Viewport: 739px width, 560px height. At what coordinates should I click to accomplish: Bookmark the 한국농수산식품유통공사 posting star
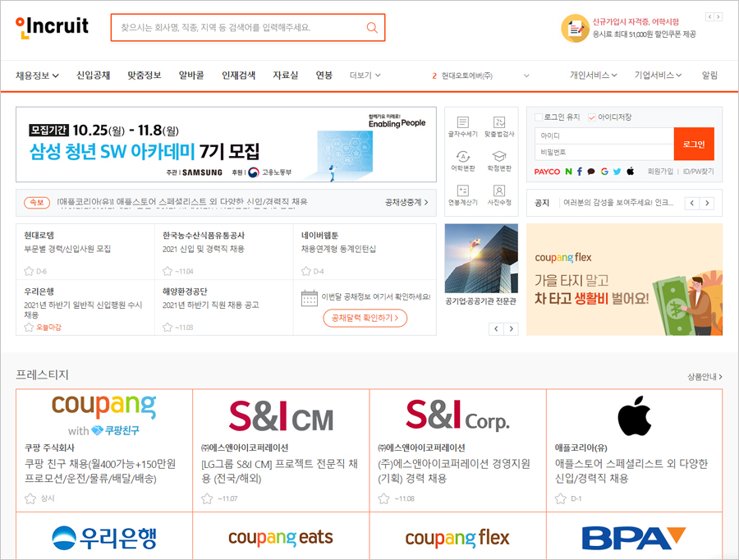(168, 271)
